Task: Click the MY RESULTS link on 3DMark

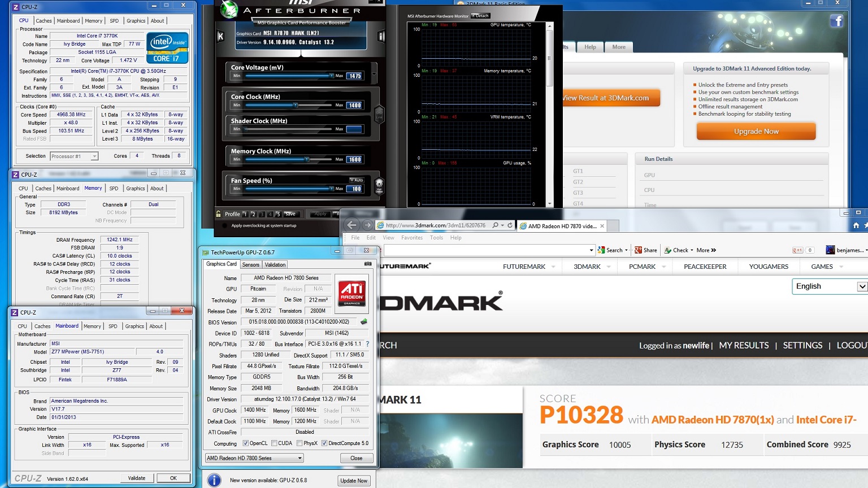Action: coord(744,345)
